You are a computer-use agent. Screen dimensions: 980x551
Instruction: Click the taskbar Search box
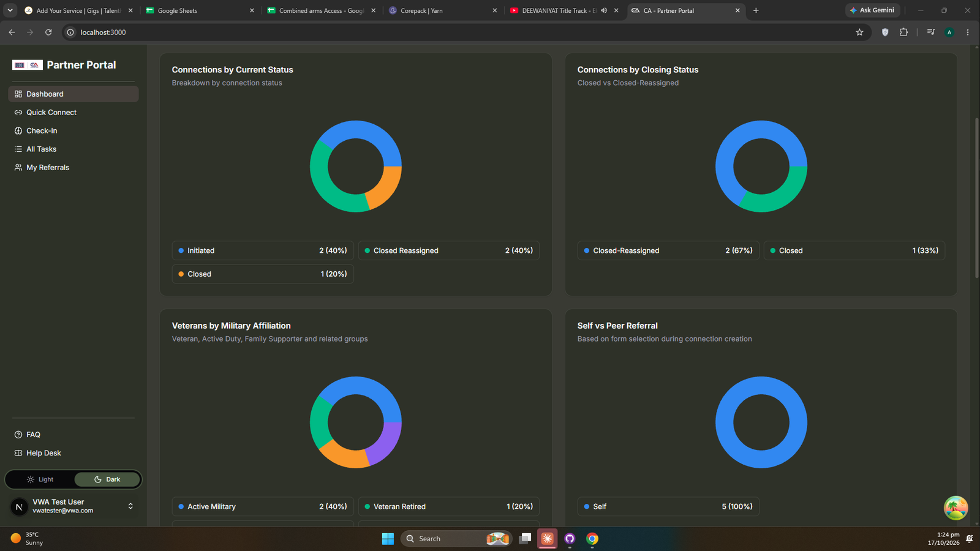tap(456, 539)
